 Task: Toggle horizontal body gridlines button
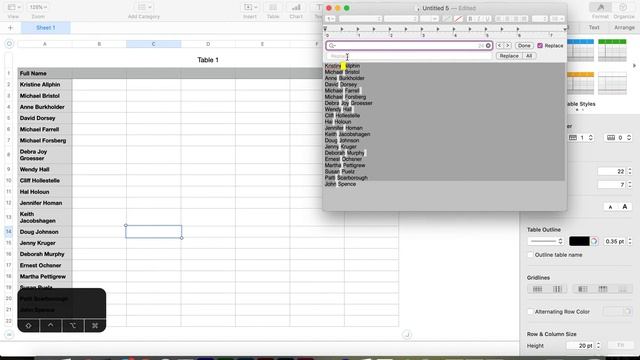[538, 289]
